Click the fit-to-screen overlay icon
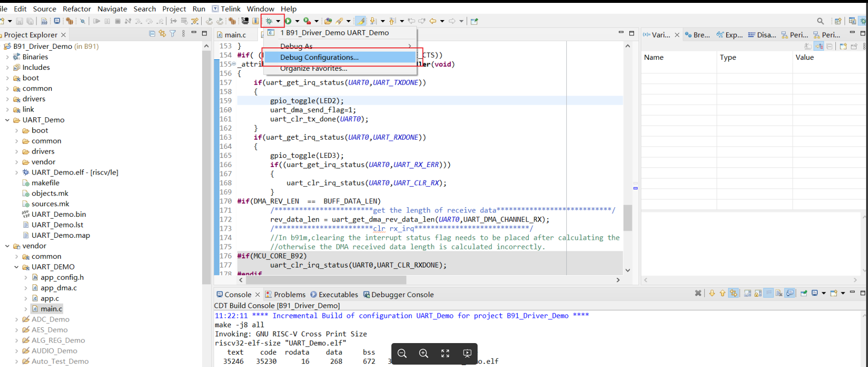The image size is (868, 367). click(x=445, y=353)
